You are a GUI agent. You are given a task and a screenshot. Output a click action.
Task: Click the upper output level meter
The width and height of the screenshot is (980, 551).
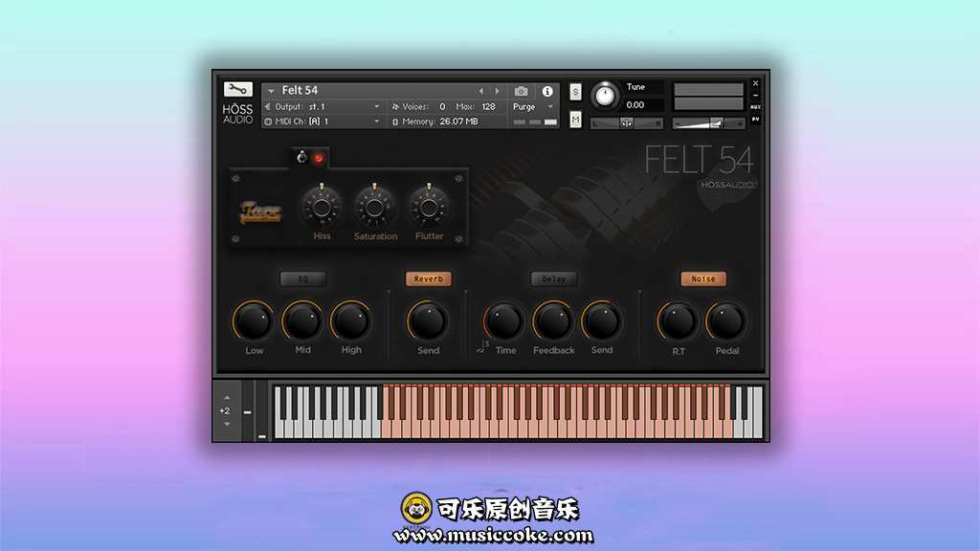click(708, 89)
